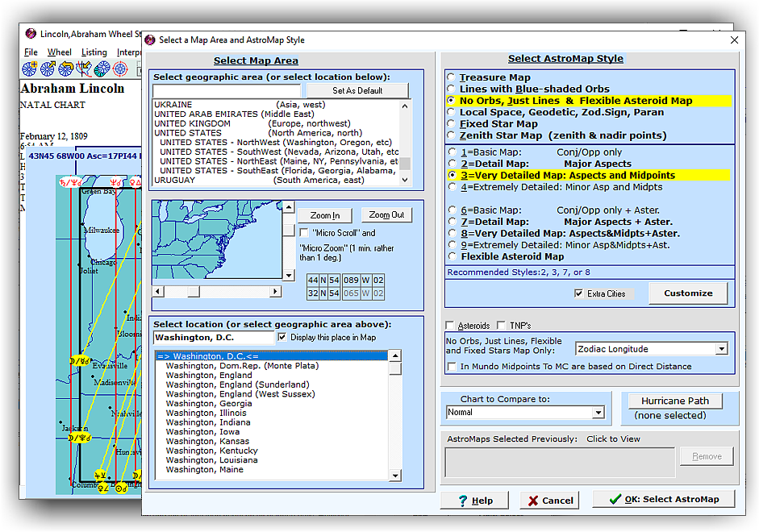Click the Help button
759x532 pixels.
(474, 500)
